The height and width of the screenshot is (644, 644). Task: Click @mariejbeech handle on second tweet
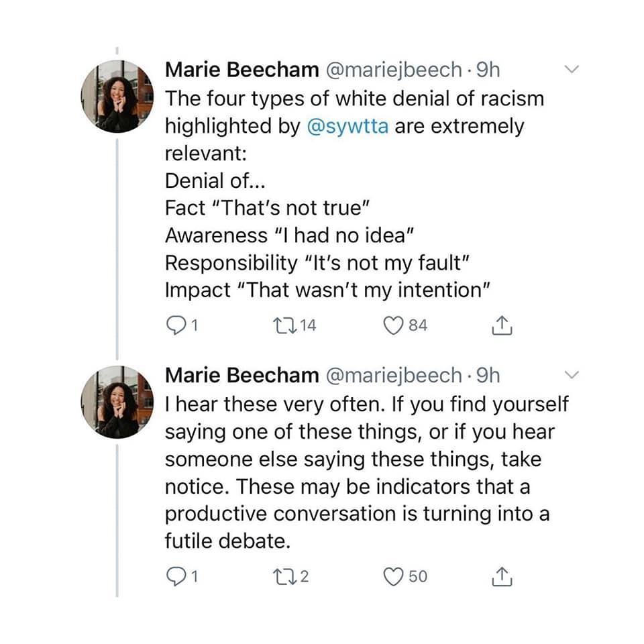point(393,375)
